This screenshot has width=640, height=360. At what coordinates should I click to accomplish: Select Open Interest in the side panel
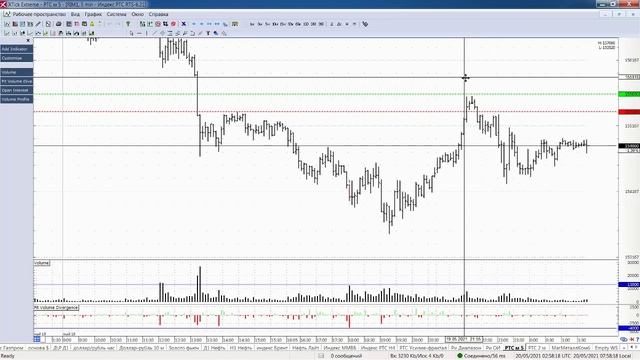(16, 90)
